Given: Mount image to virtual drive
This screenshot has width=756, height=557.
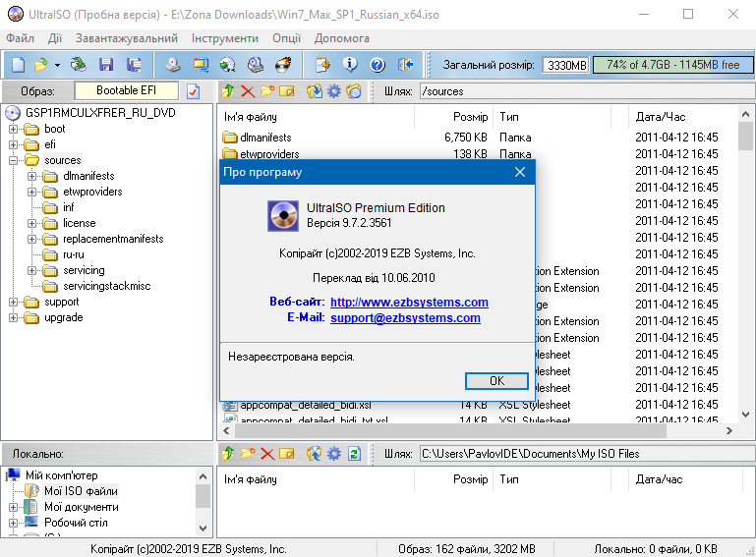Looking at the screenshot, I should 256,65.
